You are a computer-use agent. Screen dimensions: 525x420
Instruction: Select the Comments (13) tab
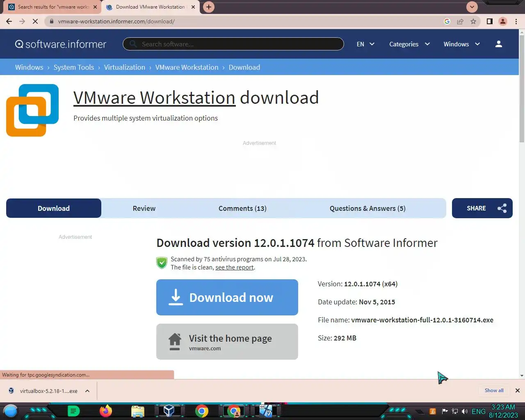(x=242, y=208)
